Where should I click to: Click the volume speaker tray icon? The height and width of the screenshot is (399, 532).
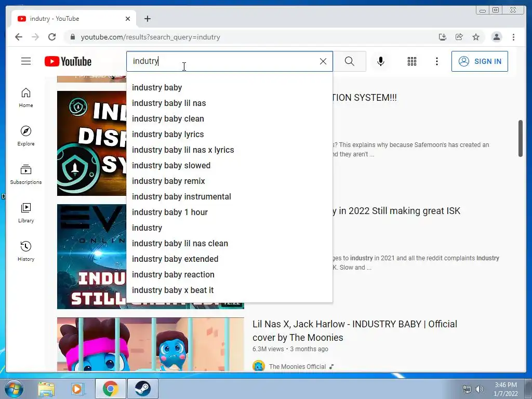click(x=480, y=389)
